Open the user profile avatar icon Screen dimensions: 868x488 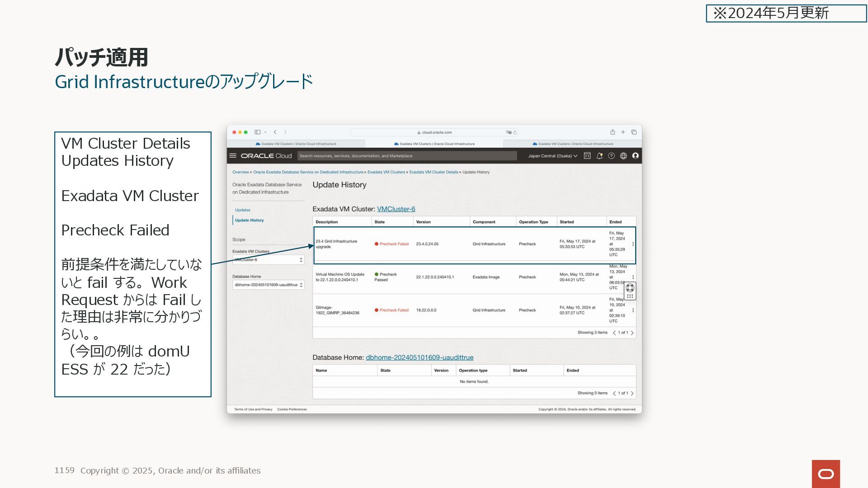635,155
